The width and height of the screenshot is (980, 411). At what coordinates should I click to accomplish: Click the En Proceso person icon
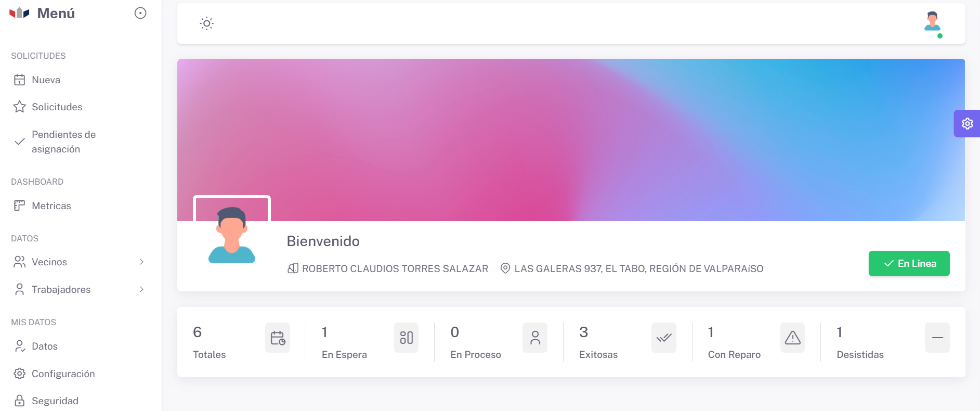535,338
